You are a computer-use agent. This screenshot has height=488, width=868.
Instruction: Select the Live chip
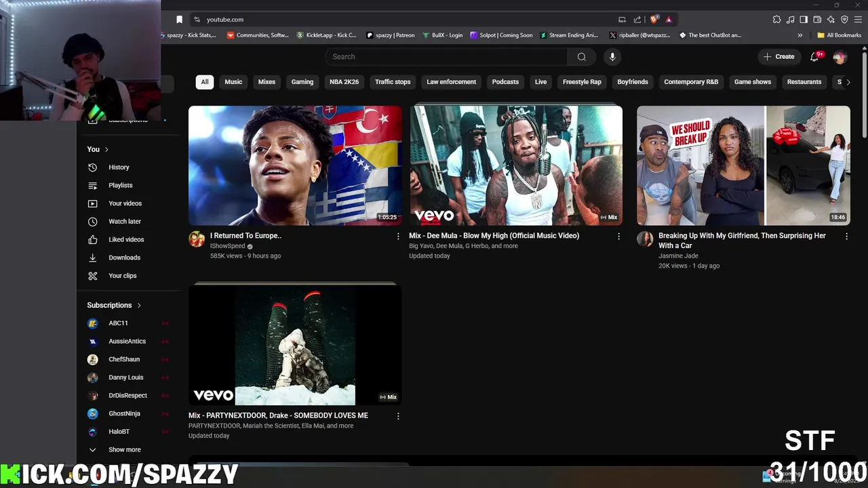[540, 82]
